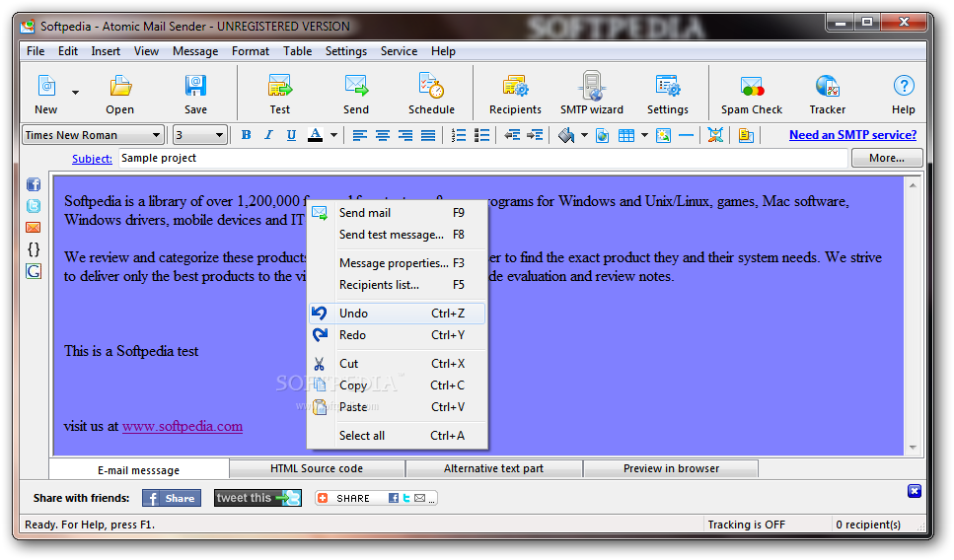Click the font color A swatch
Viewport: 954px width, 560px height.
[x=315, y=135]
